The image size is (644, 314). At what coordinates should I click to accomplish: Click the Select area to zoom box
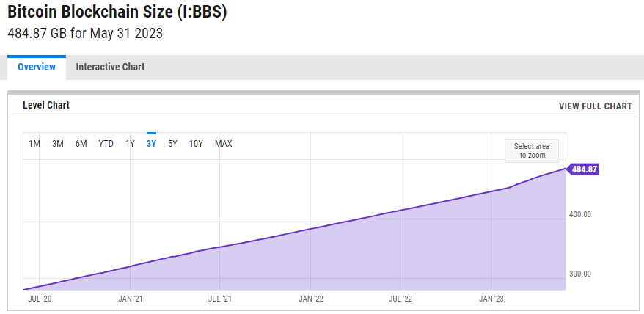532,151
